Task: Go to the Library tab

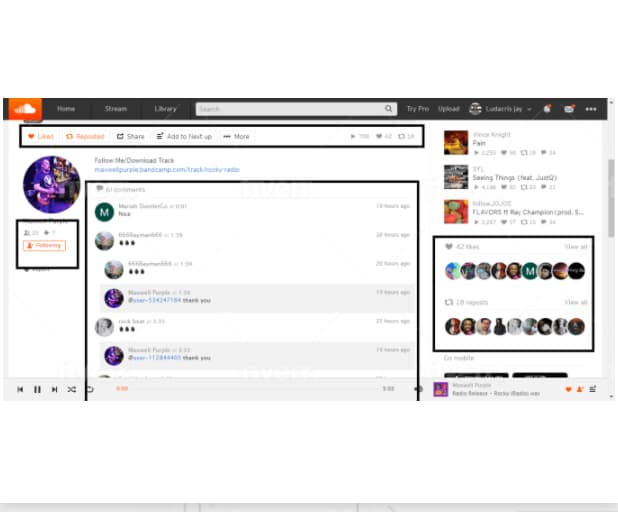Action: pyautogui.click(x=166, y=109)
